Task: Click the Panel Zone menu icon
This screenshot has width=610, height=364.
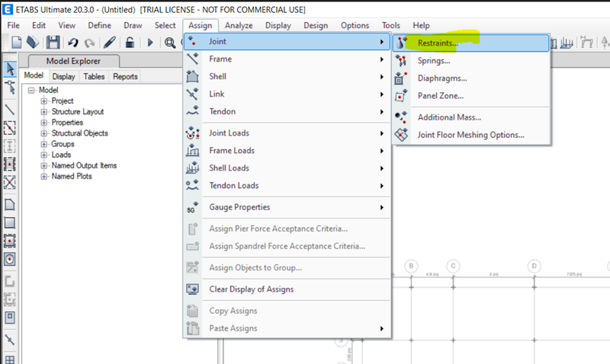Action: pyautogui.click(x=401, y=95)
